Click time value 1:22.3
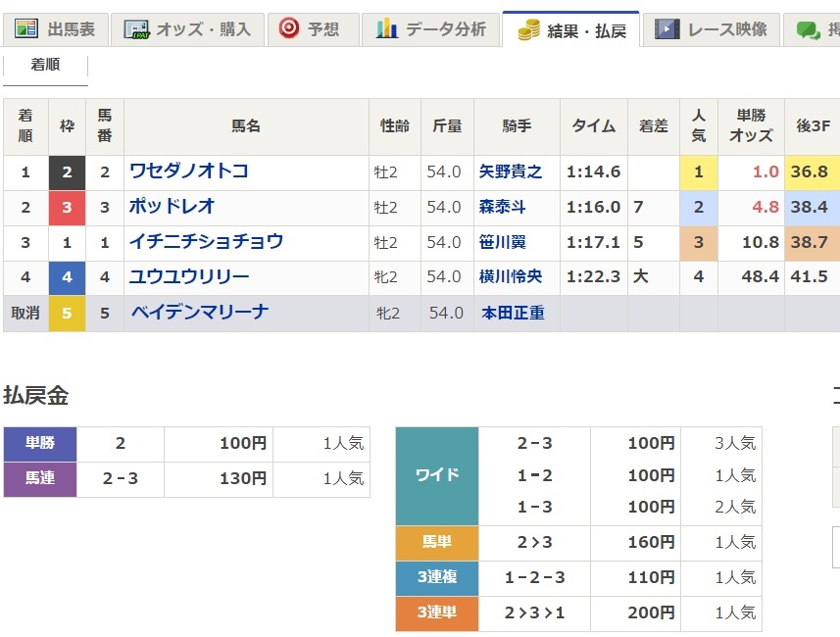Screen dimensions: 840x637 pyautogui.click(x=593, y=277)
